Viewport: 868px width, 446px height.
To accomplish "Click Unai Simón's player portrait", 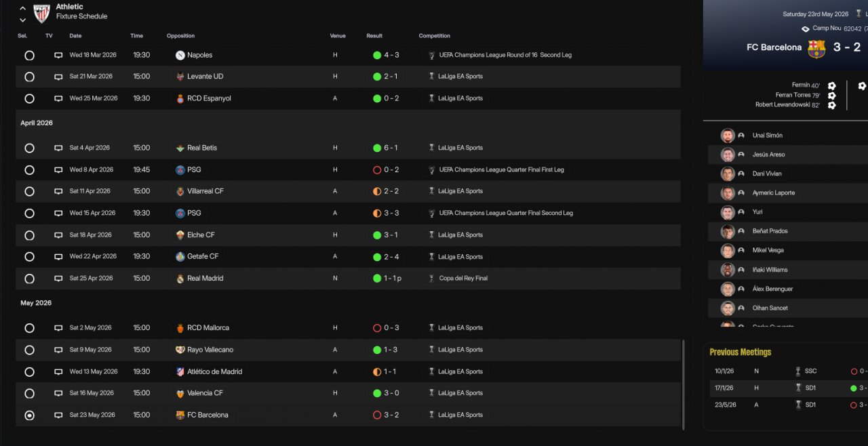I will 728,136.
